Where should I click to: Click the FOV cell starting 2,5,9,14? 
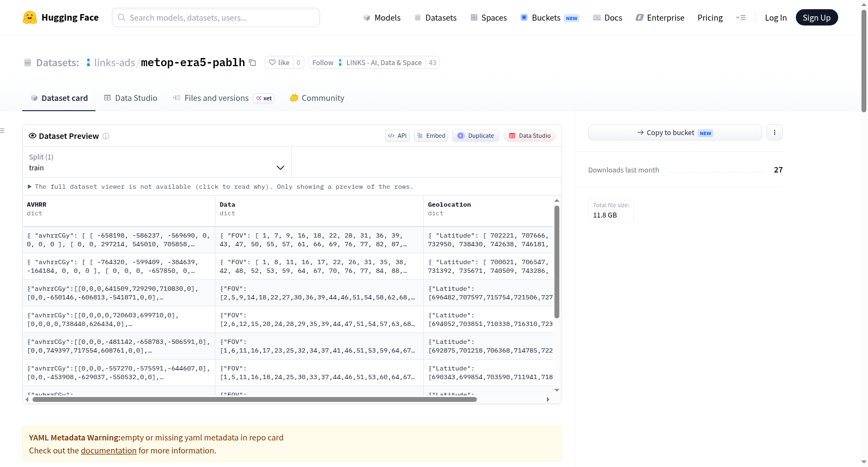[x=319, y=293]
